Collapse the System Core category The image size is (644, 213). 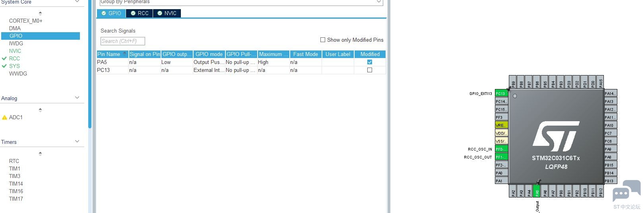pos(77,2)
